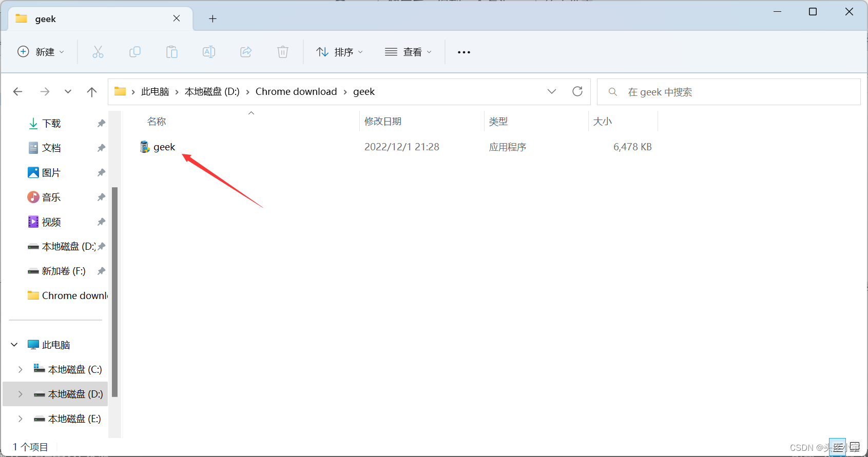This screenshot has width=868, height=457.
Task: Expand 本地磁盘 (E:) tree node
Action: 21,419
